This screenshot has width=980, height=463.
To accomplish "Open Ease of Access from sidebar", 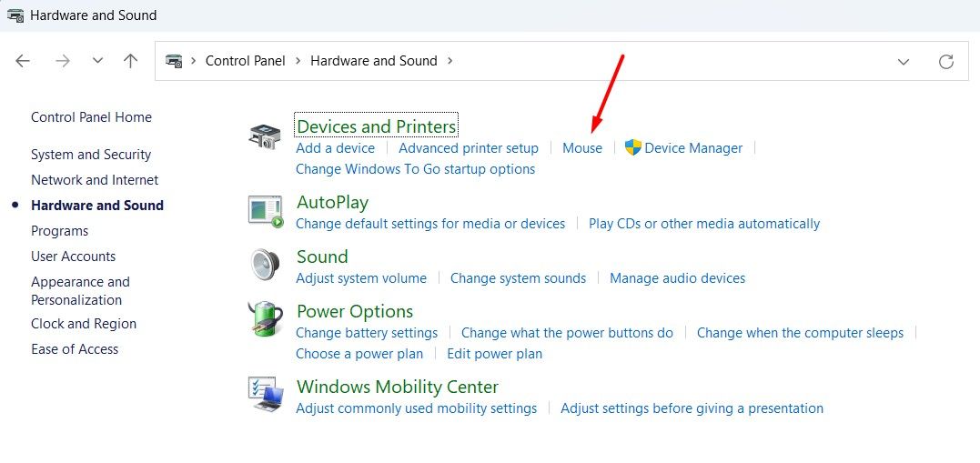I will tap(75, 349).
